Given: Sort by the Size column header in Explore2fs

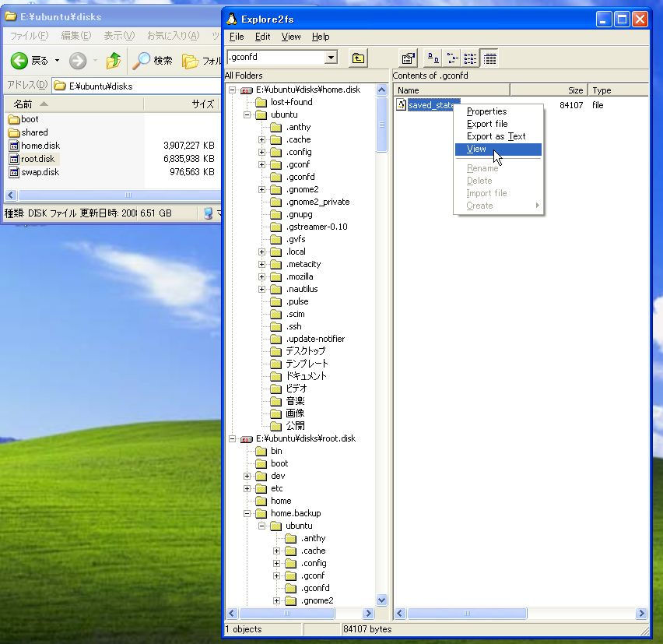Looking at the screenshot, I should [x=549, y=90].
